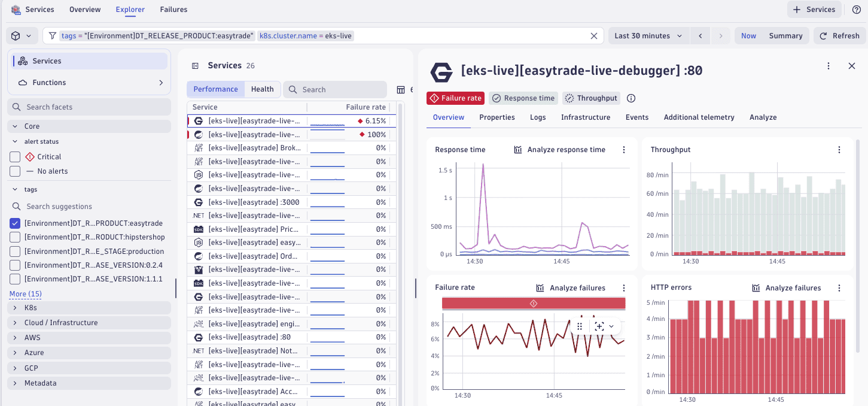Click the Refresh button
868x406 pixels.
[x=839, y=36]
